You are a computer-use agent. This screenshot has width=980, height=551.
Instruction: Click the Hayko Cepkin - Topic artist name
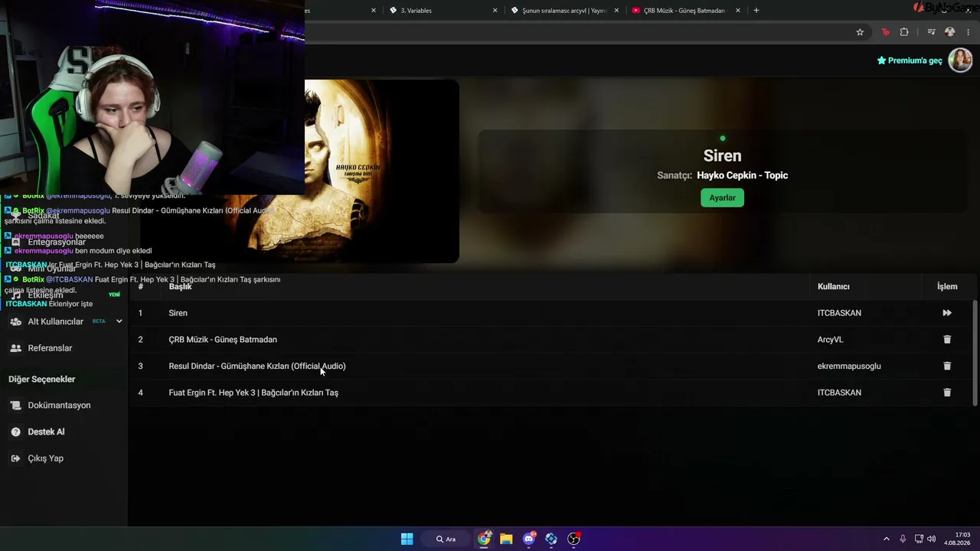[x=742, y=175]
